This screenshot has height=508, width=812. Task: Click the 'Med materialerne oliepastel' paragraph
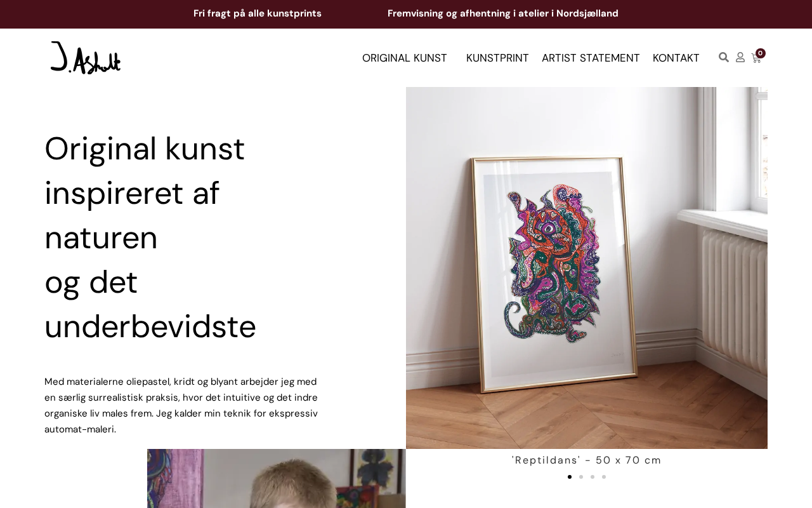pos(181,405)
